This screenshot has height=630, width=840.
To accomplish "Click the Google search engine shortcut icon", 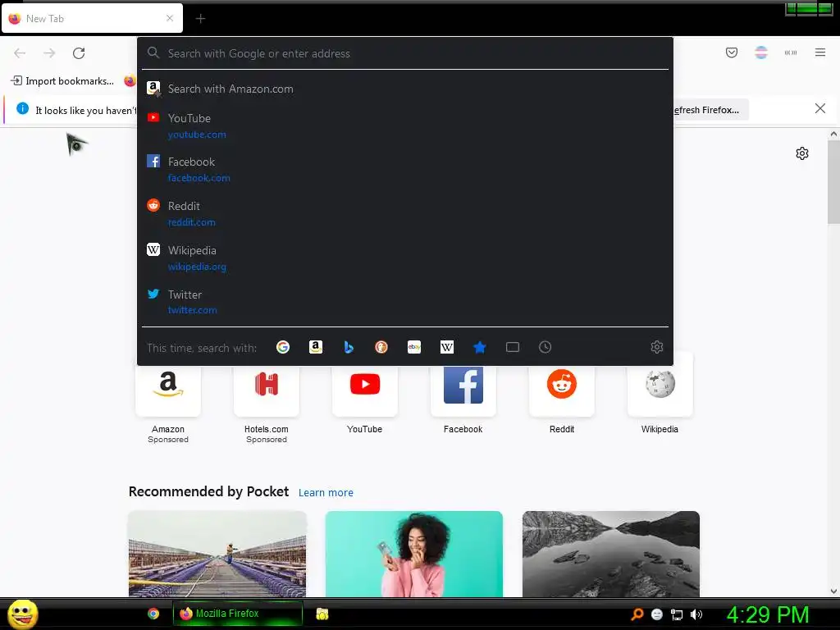I will (x=283, y=347).
